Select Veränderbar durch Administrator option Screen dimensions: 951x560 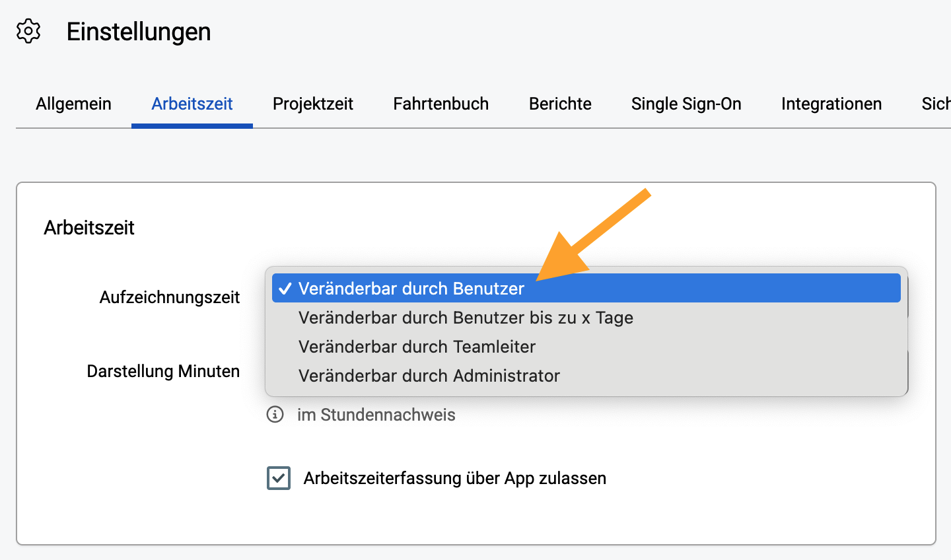(586, 376)
